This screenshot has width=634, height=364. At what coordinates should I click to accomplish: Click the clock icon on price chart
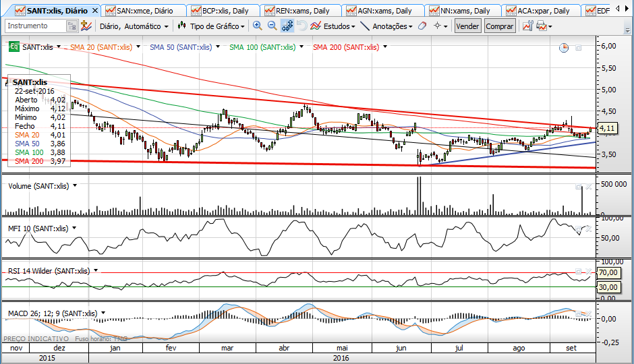point(564,47)
